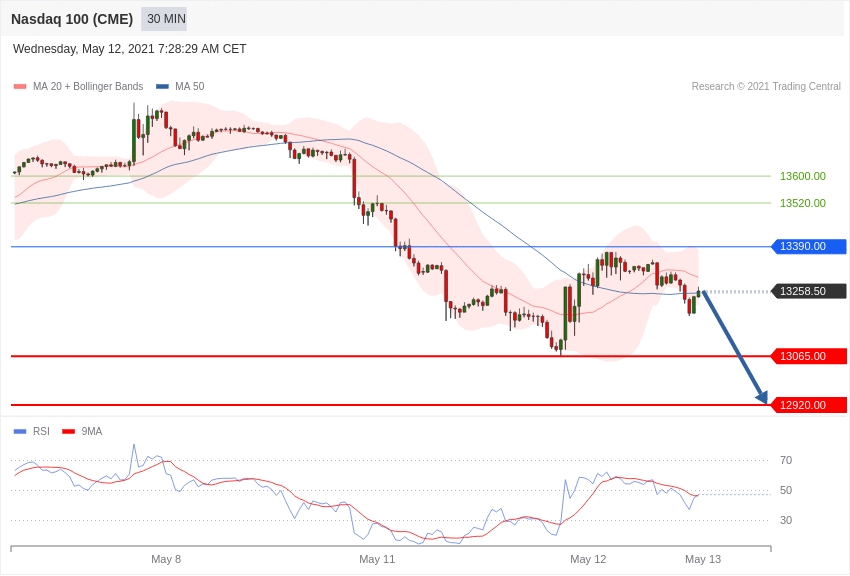Viewport: 850px width, 576px height.
Task: Select the black 13258.50 current price tag
Action: click(x=808, y=291)
